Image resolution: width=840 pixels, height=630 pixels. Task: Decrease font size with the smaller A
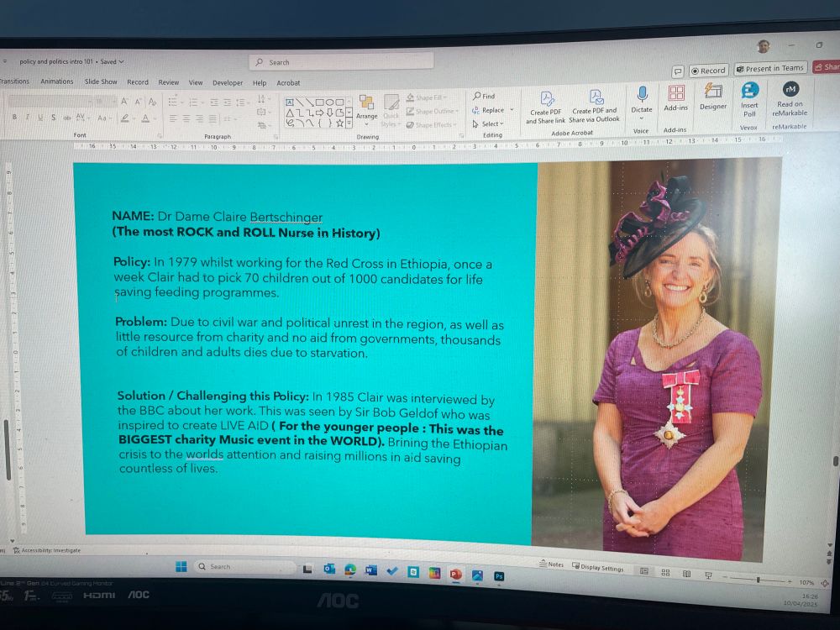pos(138,102)
